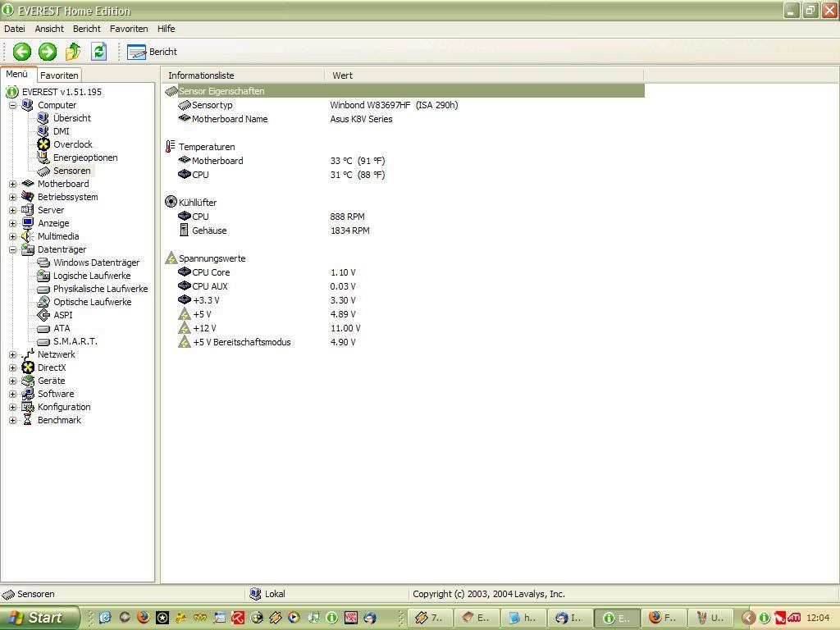Click the Firefox quick launch icon

(x=143, y=617)
